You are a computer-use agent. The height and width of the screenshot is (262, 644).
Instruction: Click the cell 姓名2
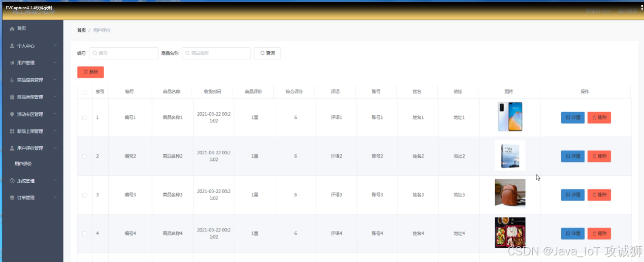[x=418, y=156]
